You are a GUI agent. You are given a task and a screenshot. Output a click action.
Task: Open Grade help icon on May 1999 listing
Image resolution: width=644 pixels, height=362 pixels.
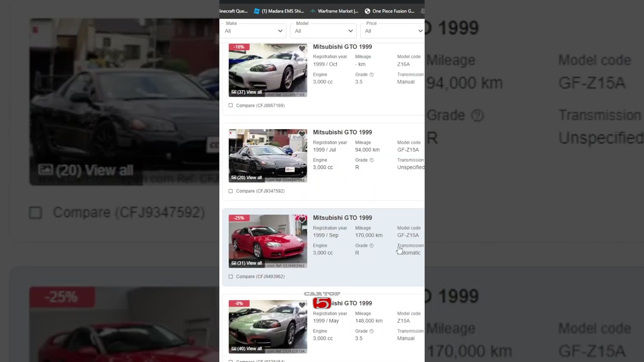[371, 331]
